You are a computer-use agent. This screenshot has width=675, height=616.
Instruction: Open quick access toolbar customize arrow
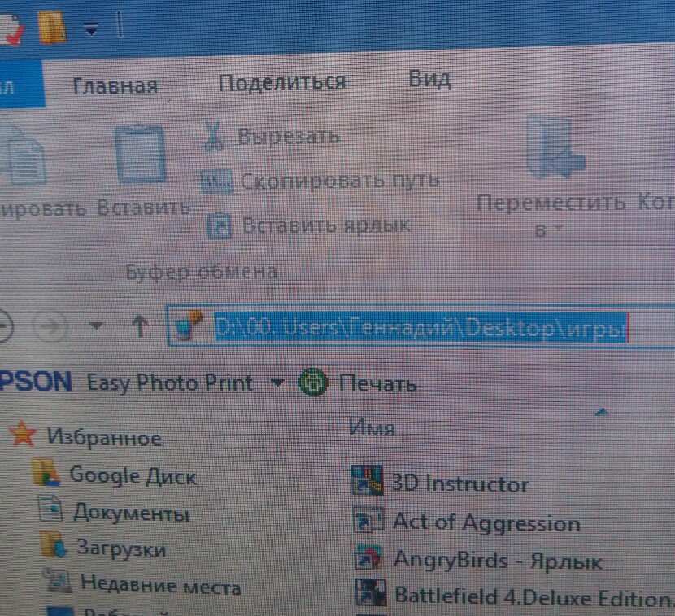[91, 29]
